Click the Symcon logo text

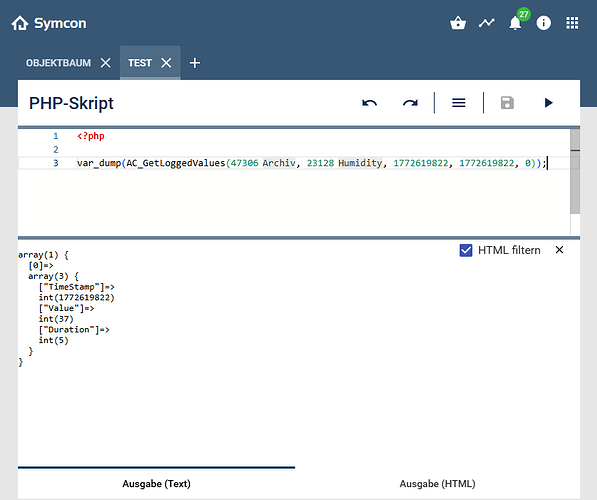click(x=60, y=23)
